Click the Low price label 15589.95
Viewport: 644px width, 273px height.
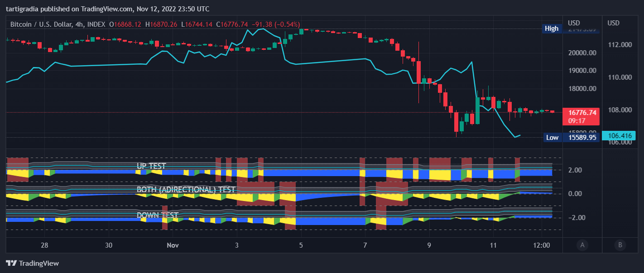point(582,137)
